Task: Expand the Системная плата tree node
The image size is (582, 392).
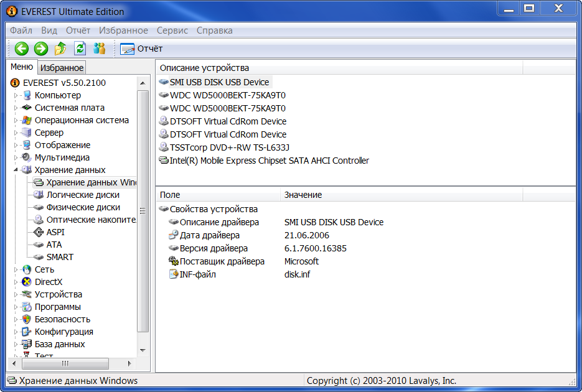Action: 16,108
